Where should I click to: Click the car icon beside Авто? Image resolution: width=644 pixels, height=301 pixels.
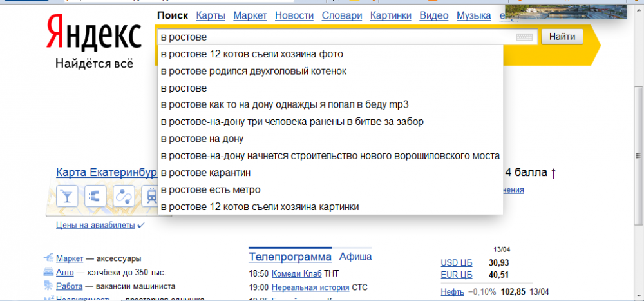click(x=48, y=272)
